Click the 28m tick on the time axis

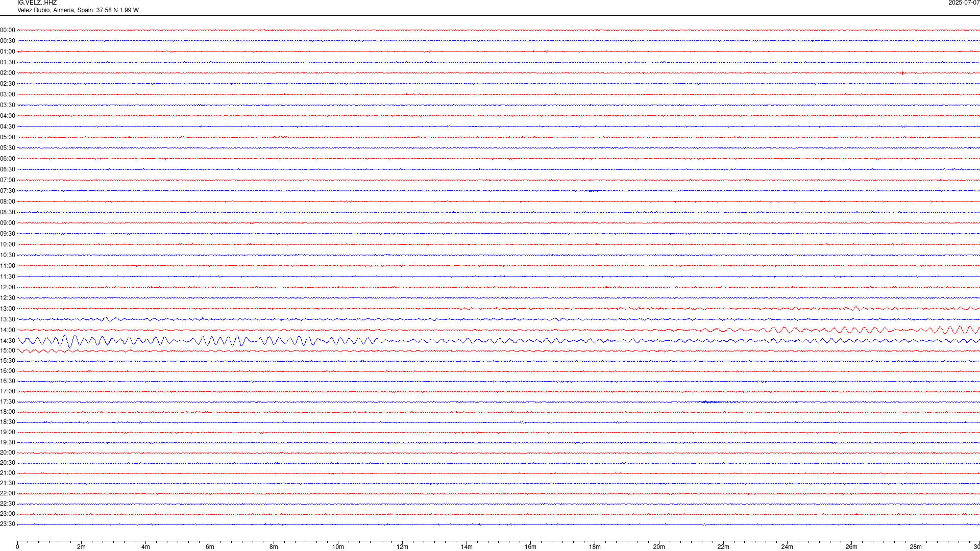(x=916, y=547)
